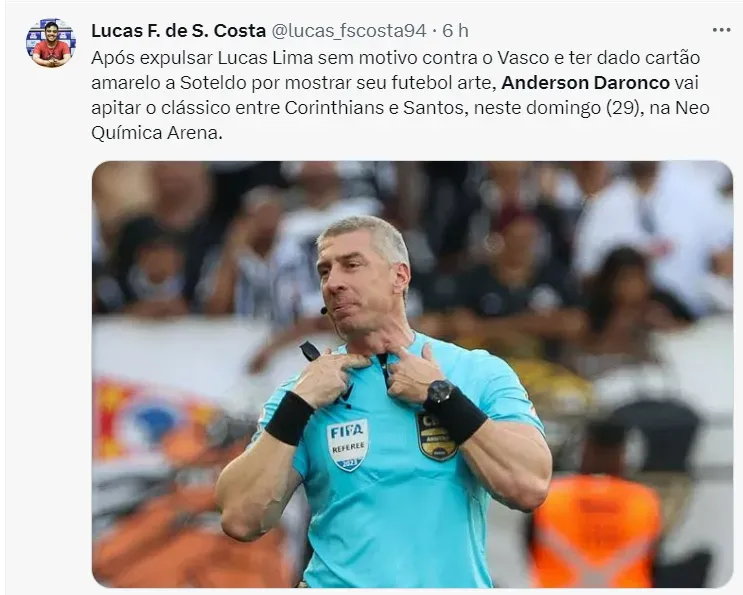Click the word Corinthians in the tweet

point(334,108)
